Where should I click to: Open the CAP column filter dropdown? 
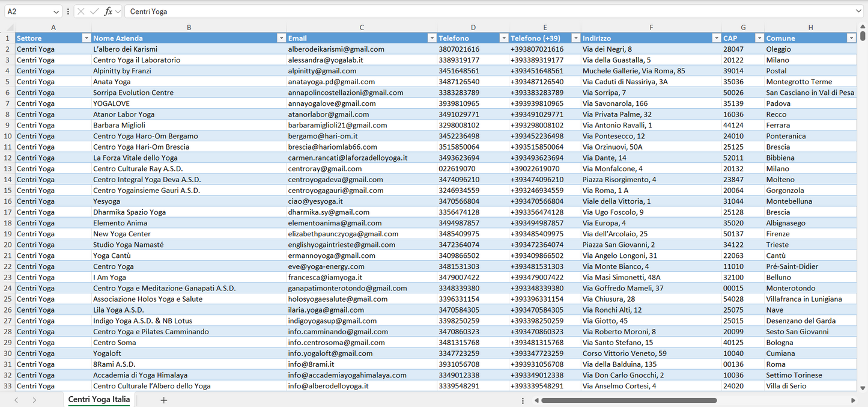(x=759, y=38)
